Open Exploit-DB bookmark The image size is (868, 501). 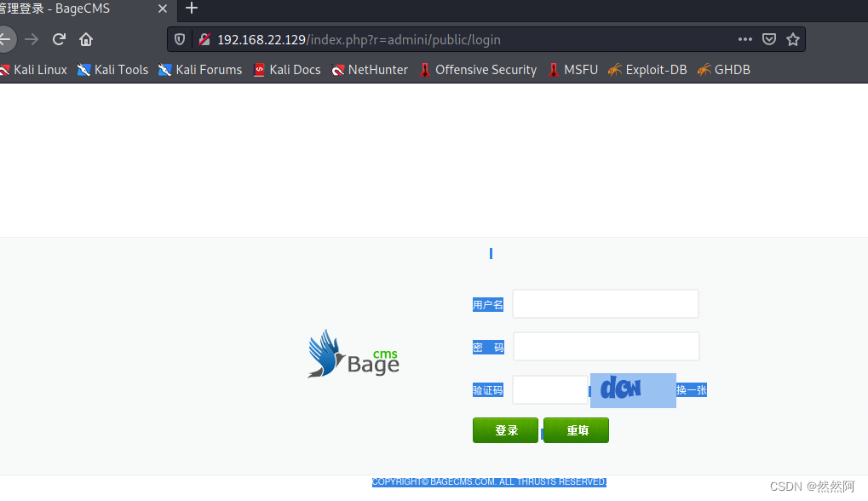point(647,70)
